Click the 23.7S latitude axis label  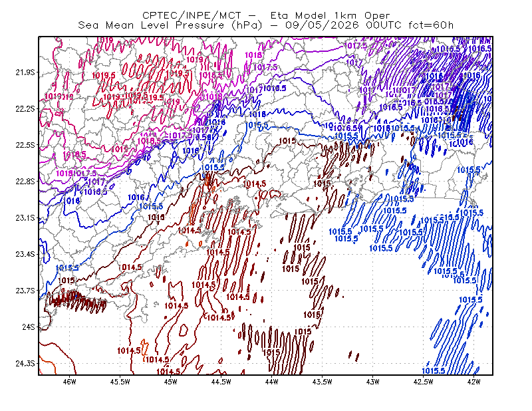[25, 291]
